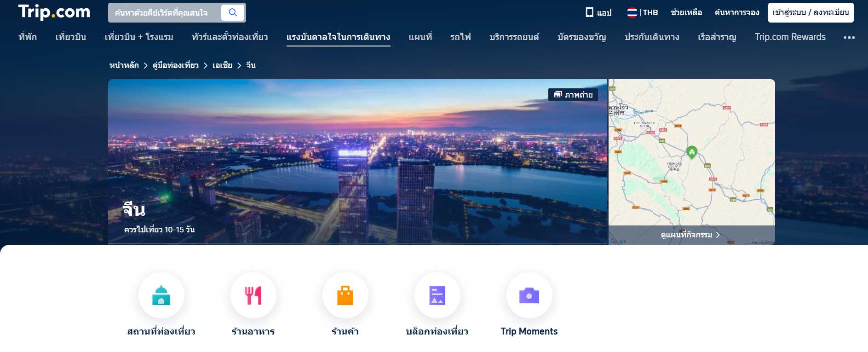Go to เอเชีย breadcrumb

[222, 65]
